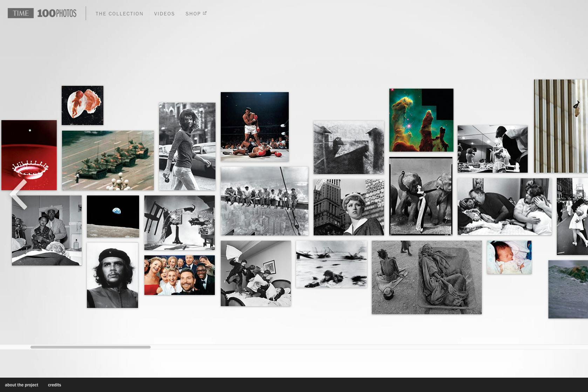588x392 pixels.
Task: Open the Beatles pillow fight photo
Action: tap(256, 273)
